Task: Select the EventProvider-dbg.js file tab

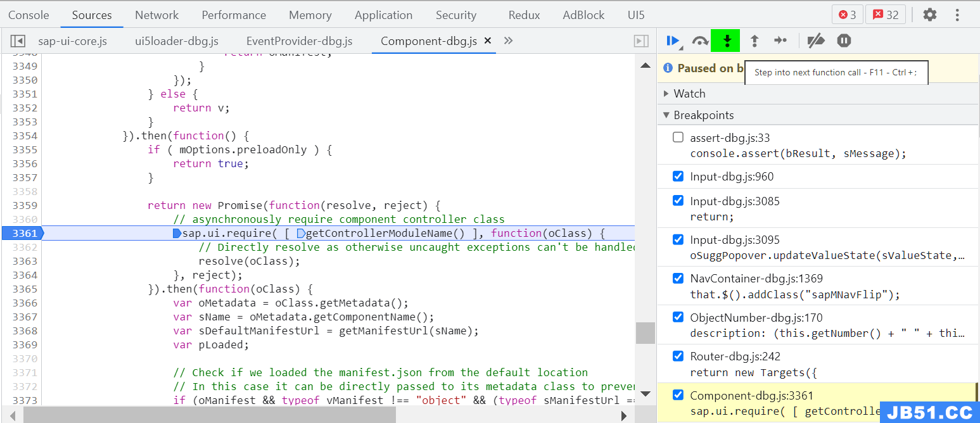Action: [299, 41]
